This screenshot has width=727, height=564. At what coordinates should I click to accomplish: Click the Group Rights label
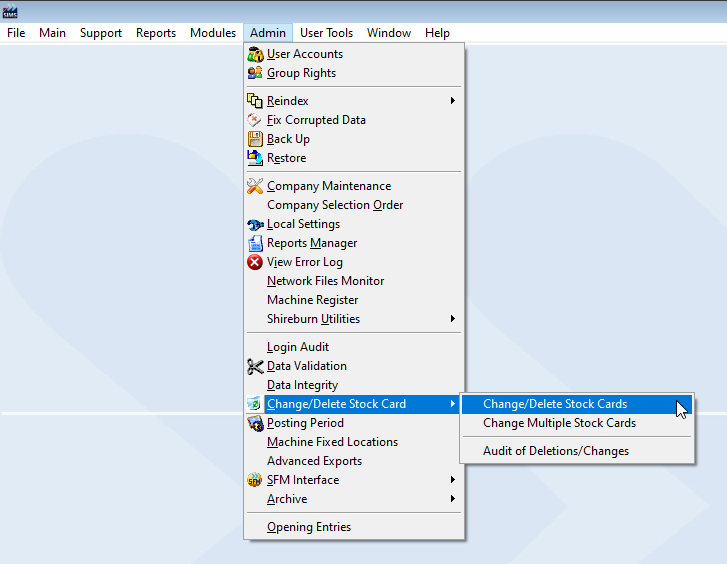[301, 73]
